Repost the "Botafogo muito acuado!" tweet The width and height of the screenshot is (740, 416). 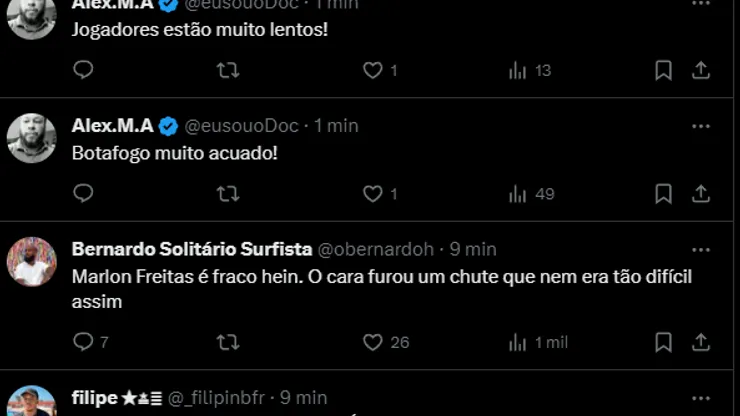228,193
